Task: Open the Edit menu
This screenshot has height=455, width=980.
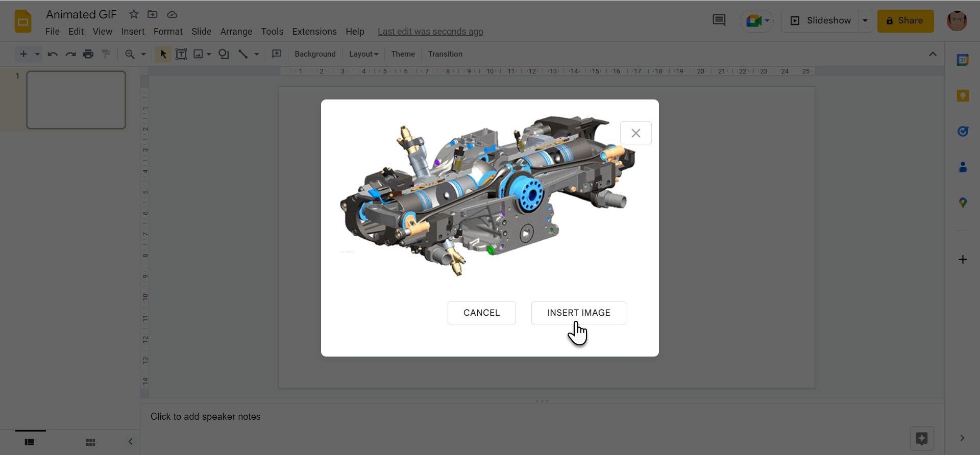Action: [x=76, y=32]
